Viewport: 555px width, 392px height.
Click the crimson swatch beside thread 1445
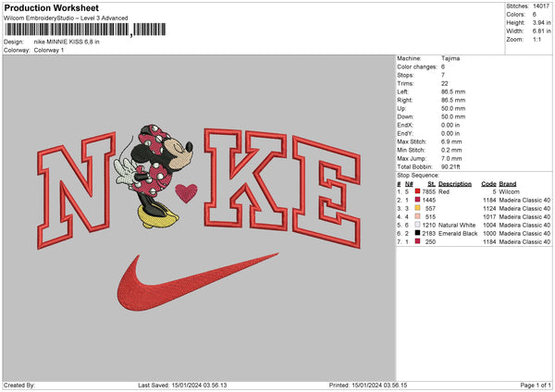point(418,200)
